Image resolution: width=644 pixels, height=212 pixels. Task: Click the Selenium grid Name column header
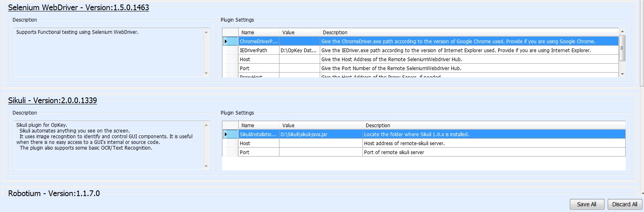coord(259,32)
